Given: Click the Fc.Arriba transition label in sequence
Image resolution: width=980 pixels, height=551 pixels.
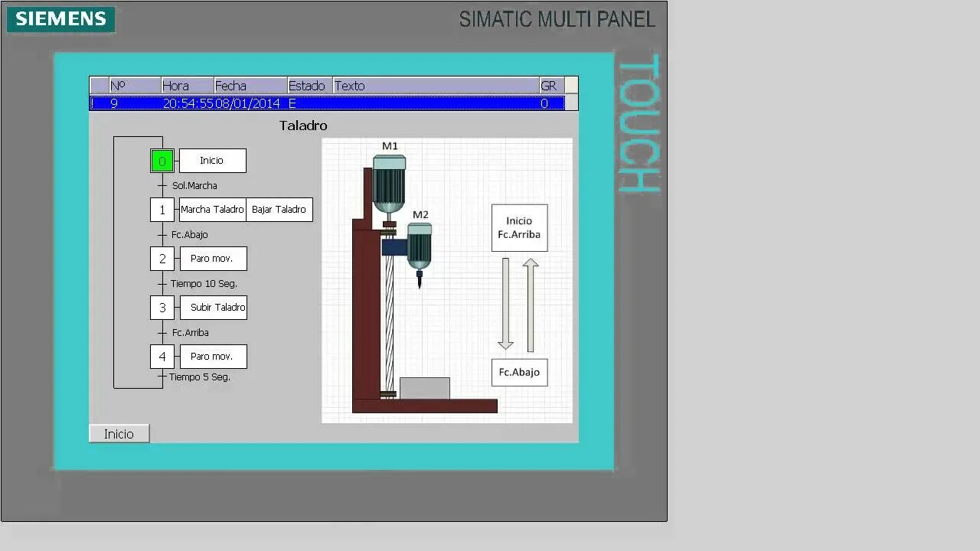Looking at the screenshot, I should pos(190,333).
